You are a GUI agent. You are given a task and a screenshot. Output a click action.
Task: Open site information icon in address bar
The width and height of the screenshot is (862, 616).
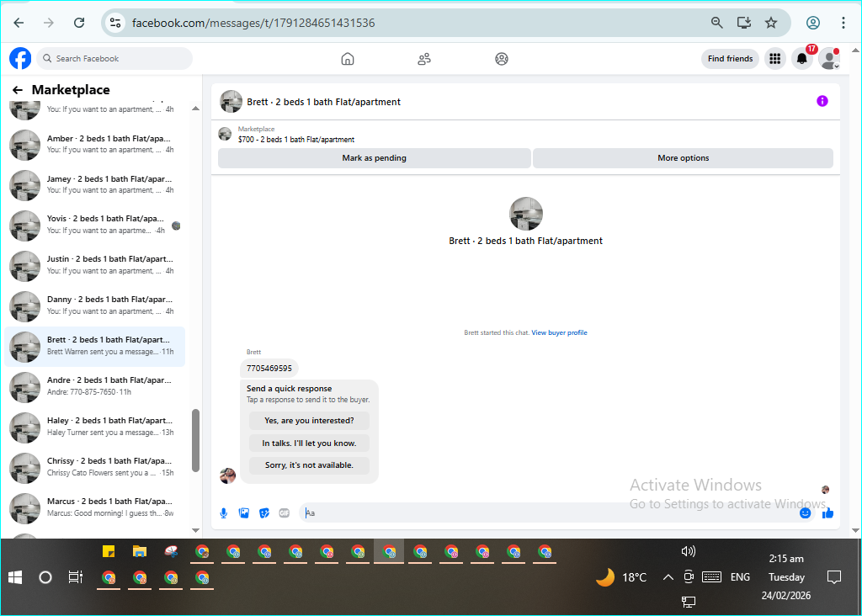(x=115, y=23)
